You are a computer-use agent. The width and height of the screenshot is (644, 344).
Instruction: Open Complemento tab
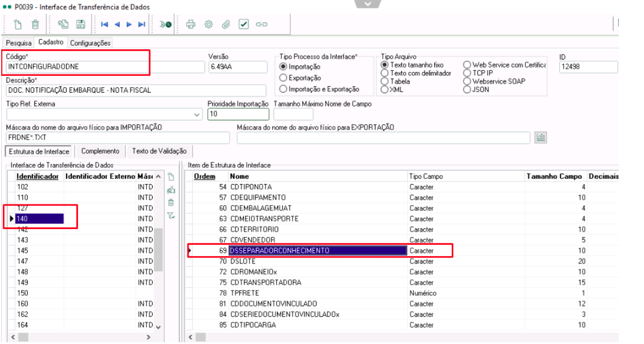100,151
